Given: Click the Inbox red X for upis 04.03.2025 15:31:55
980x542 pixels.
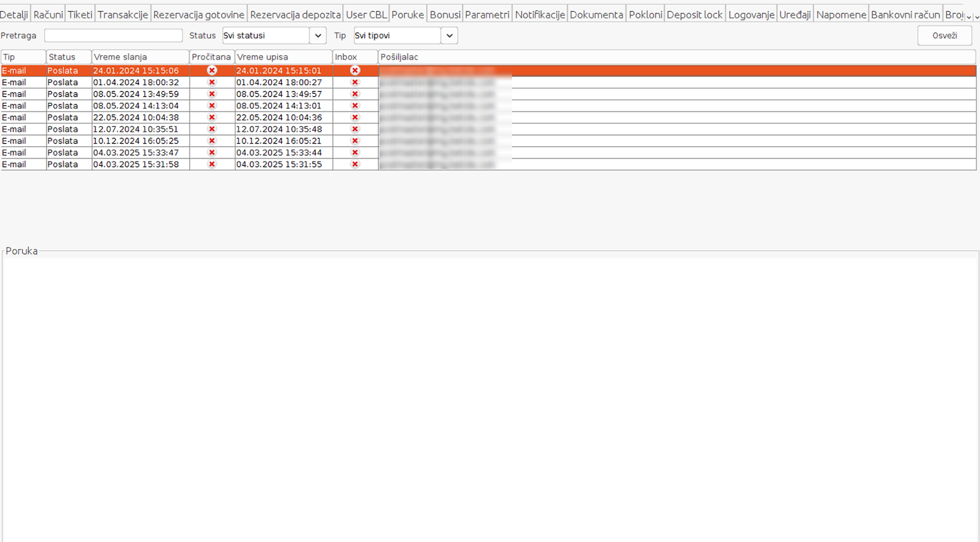Looking at the screenshot, I should pyautogui.click(x=355, y=164).
